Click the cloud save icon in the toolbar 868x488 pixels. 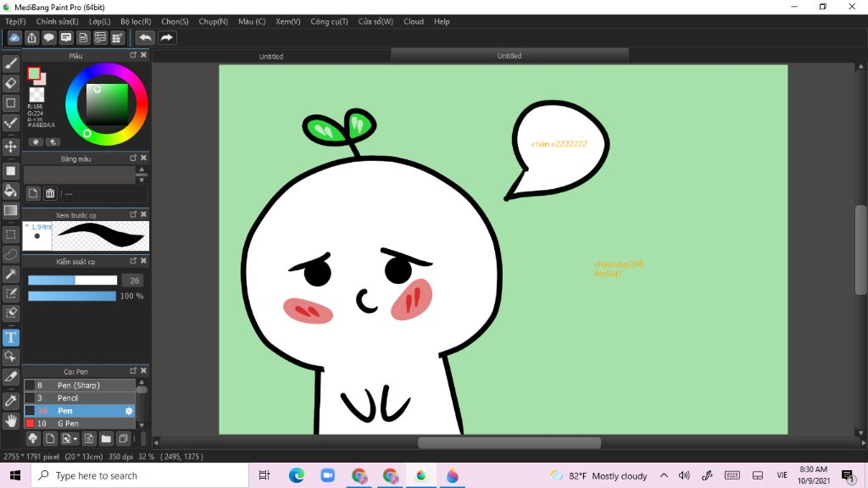tap(14, 37)
